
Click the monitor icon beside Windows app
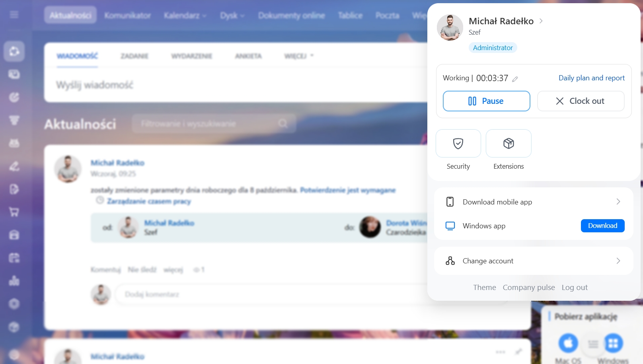click(x=450, y=226)
